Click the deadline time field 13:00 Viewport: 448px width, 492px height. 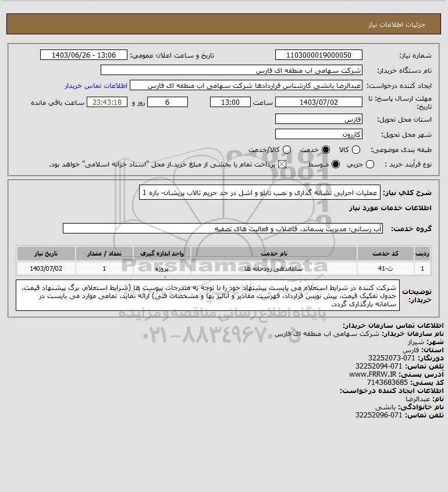coord(230,102)
